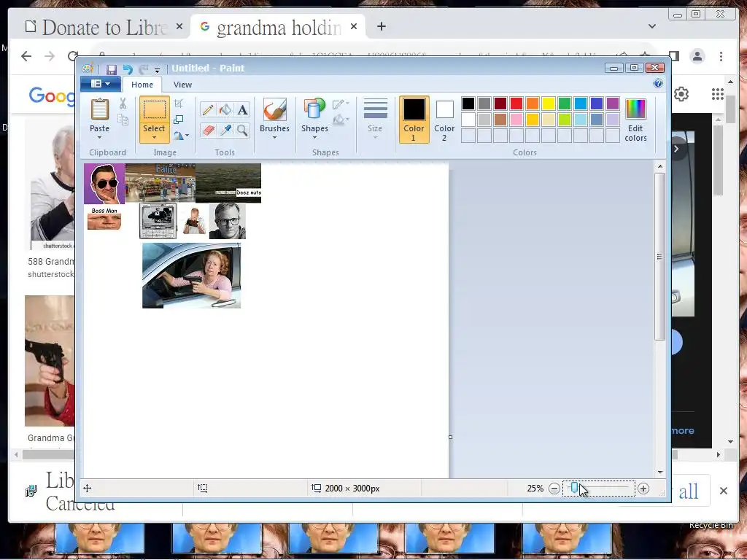The height and width of the screenshot is (560, 747).
Task: Click the Resize icon in Image group
Action: coord(179,120)
